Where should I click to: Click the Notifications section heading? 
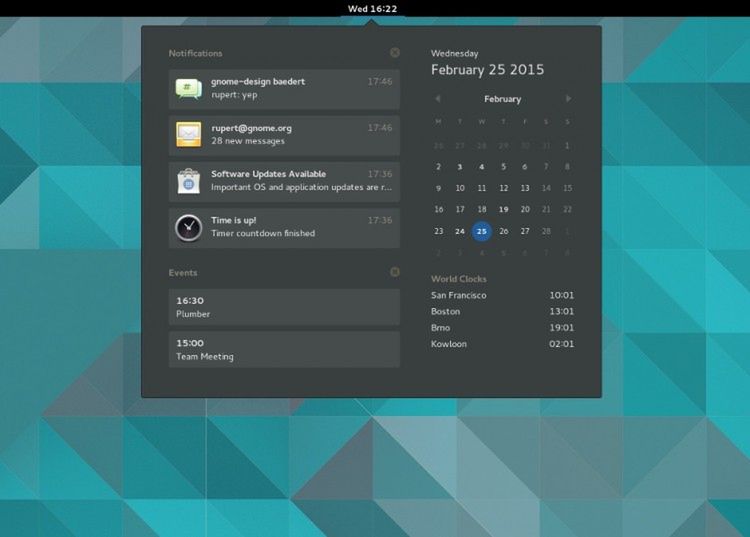pyautogui.click(x=195, y=53)
